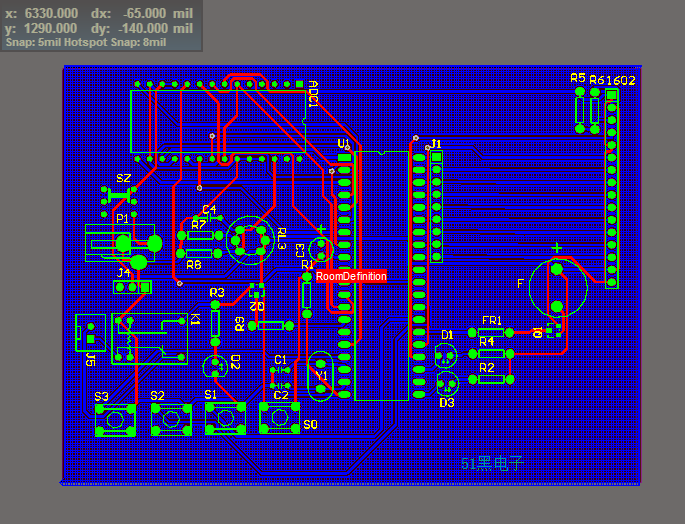
Task: Click the D1 LED designator
Action: [447, 335]
